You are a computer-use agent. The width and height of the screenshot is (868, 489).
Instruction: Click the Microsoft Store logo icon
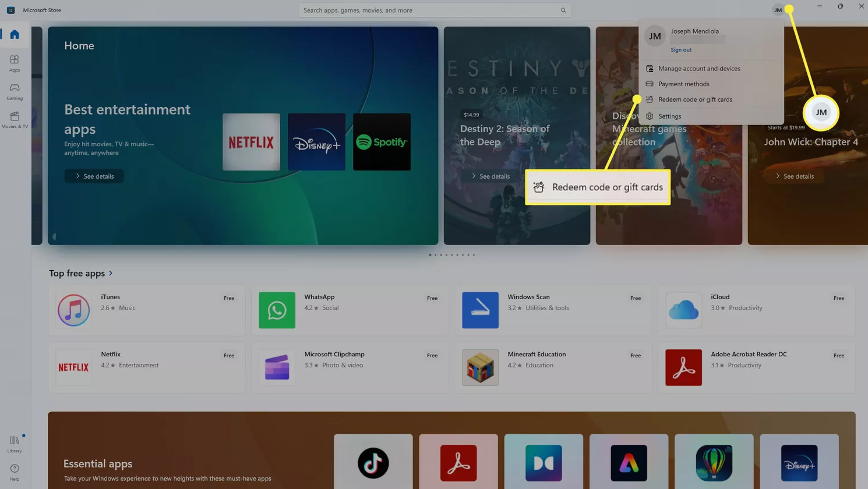click(x=10, y=10)
